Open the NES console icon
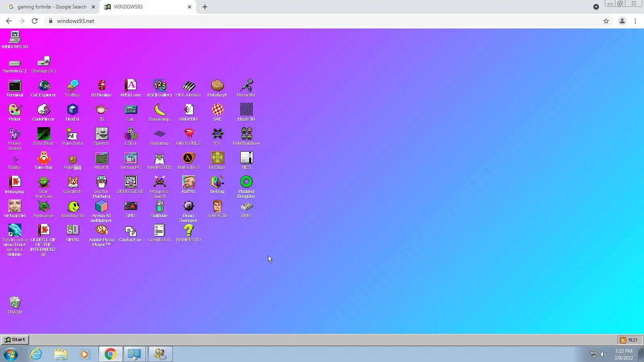Viewport: 644px width, 362px height. pyautogui.click(x=246, y=161)
